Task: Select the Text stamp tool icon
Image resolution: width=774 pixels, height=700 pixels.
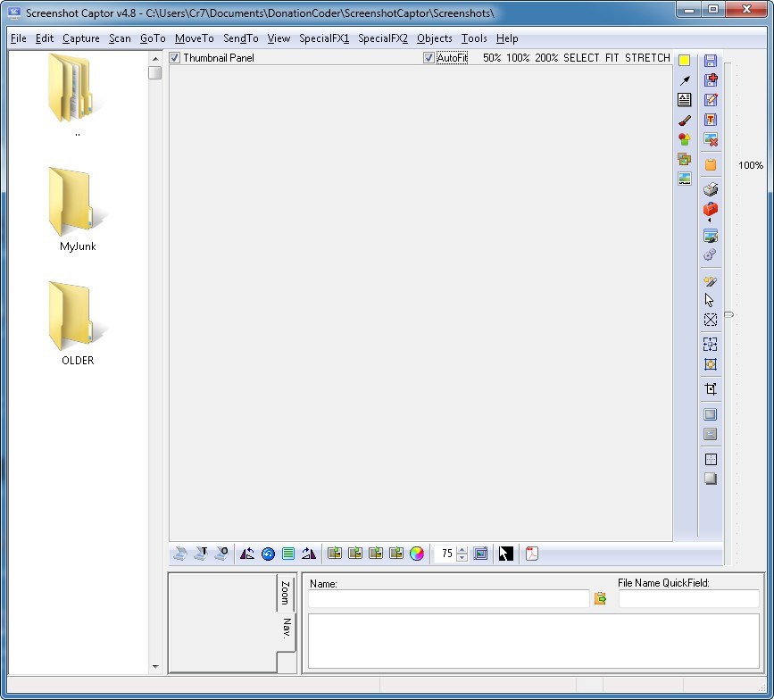Action: coord(685,99)
